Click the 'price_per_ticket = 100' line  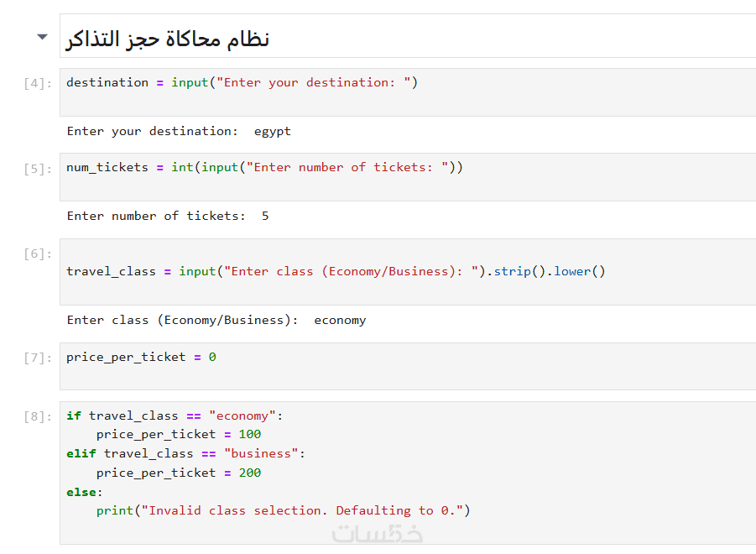point(178,434)
